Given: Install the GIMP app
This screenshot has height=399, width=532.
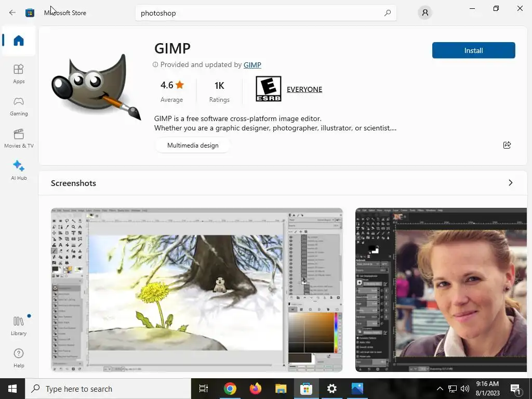Looking at the screenshot, I should (474, 50).
